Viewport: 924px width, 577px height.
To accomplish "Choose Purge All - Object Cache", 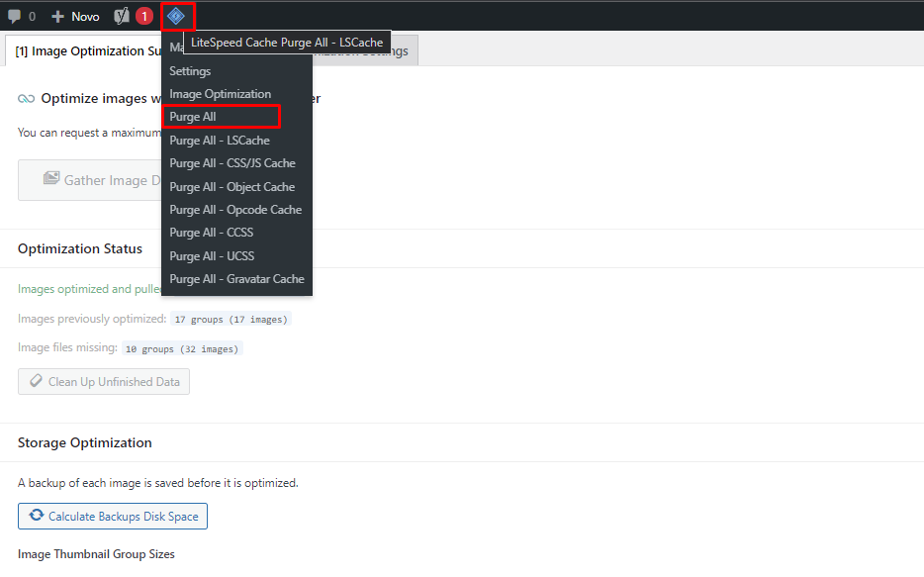I will (x=232, y=187).
